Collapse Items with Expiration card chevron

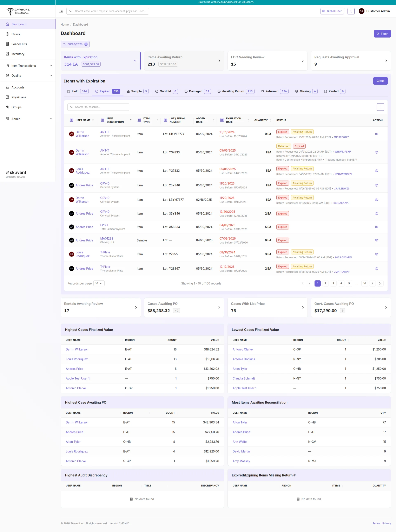click(135, 61)
